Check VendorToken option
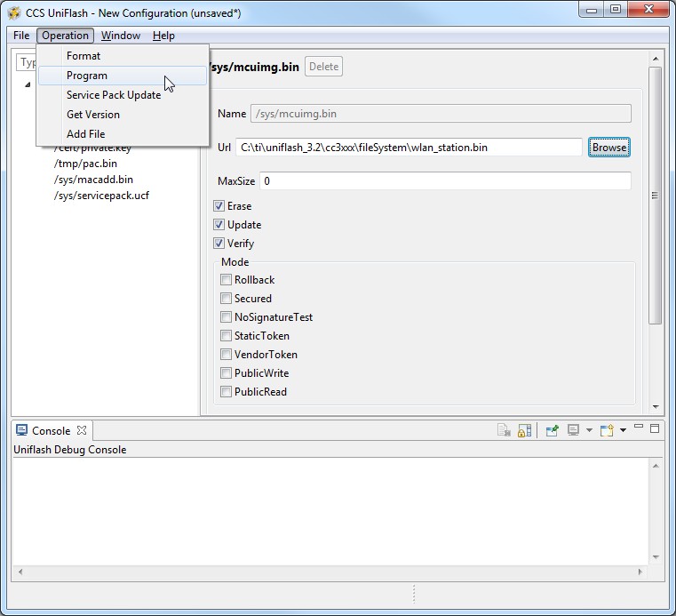 click(x=226, y=354)
